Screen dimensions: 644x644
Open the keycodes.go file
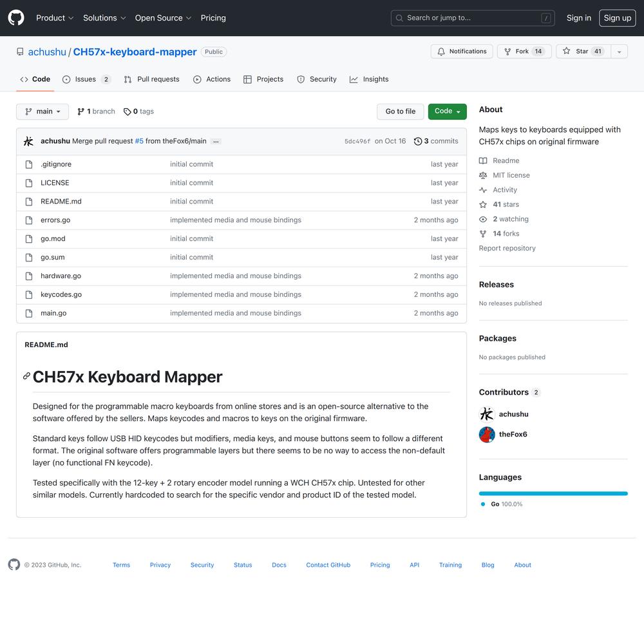pyautogui.click(x=61, y=294)
